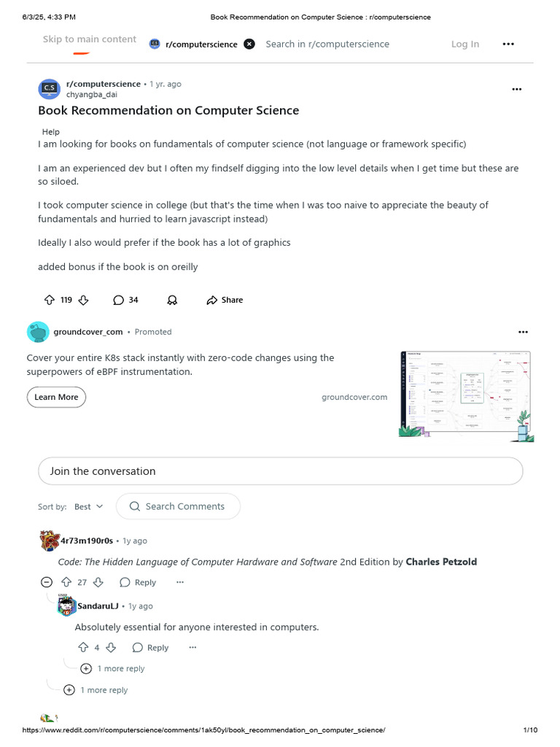Open the Sort by Best dropdown
Viewport: 560px width, 747px height.
pyautogui.click(x=89, y=506)
